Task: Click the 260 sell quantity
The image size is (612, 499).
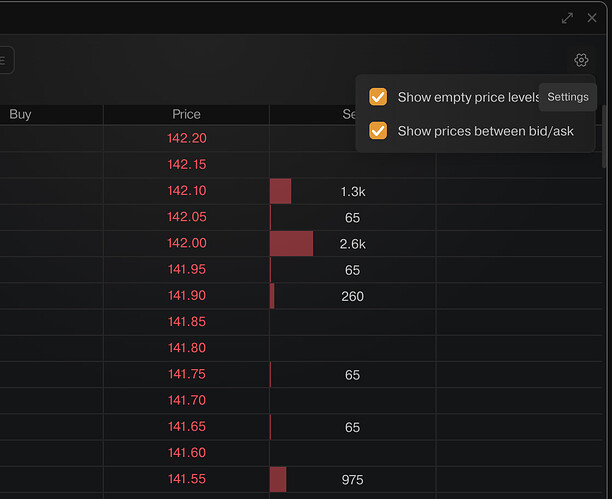Action: point(352,296)
